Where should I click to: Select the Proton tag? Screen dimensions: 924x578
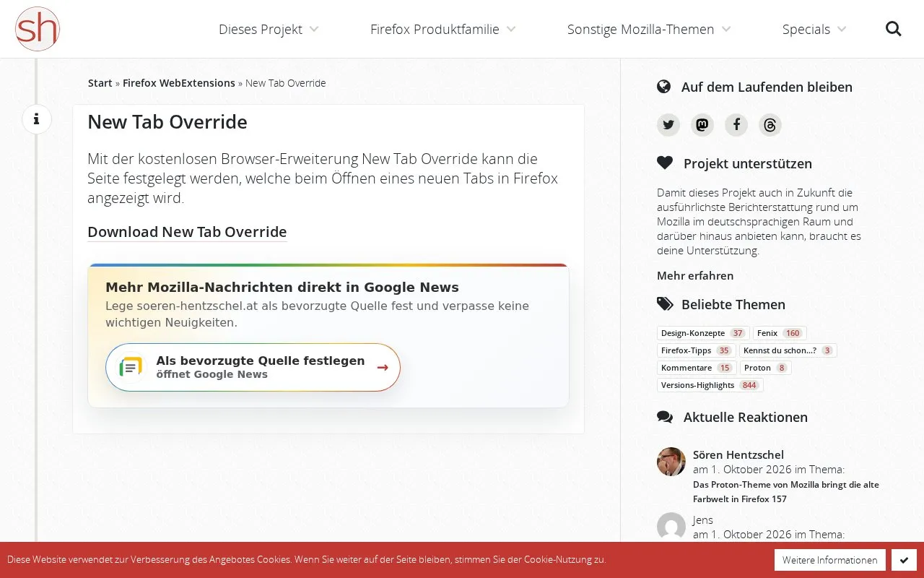click(766, 368)
